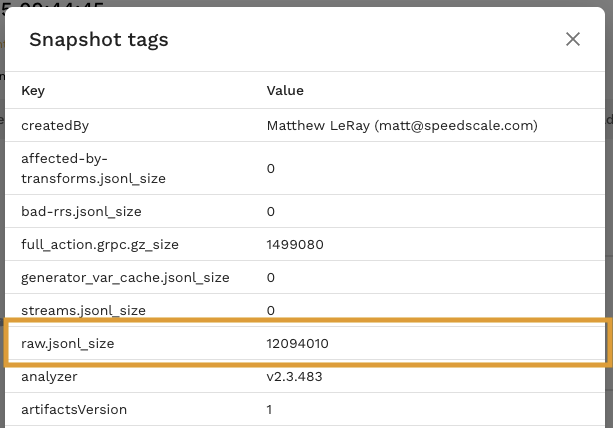Select the 'full_action.grpc.gz_size' key
This screenshot has height=428, width=613.
100,245
